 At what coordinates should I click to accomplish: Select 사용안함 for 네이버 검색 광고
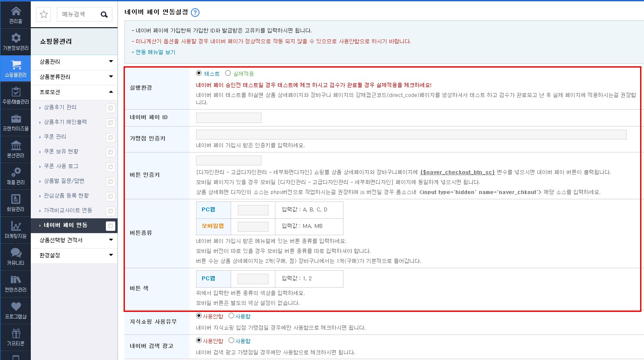click(199, 341)
